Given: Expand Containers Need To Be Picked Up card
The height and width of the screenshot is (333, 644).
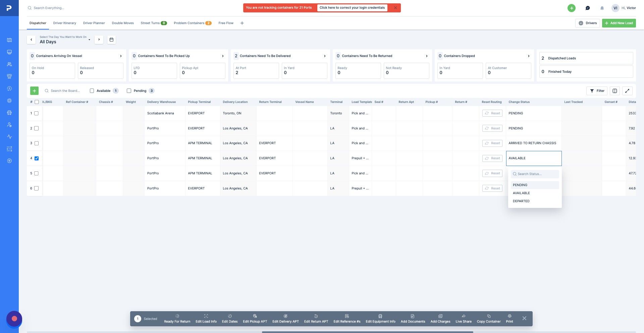Looking at the screenshot, I should click(x=223, y=56).
